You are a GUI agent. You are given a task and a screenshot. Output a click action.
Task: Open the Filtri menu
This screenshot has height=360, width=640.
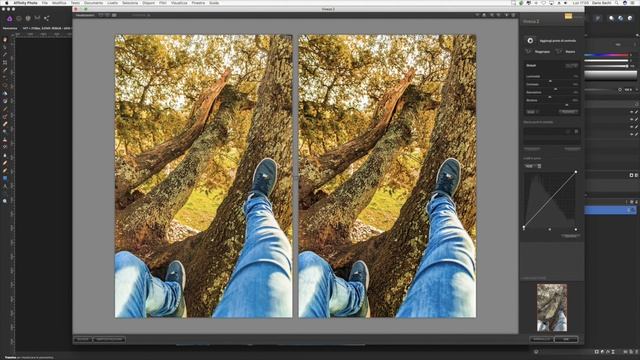tap(163, 3)
